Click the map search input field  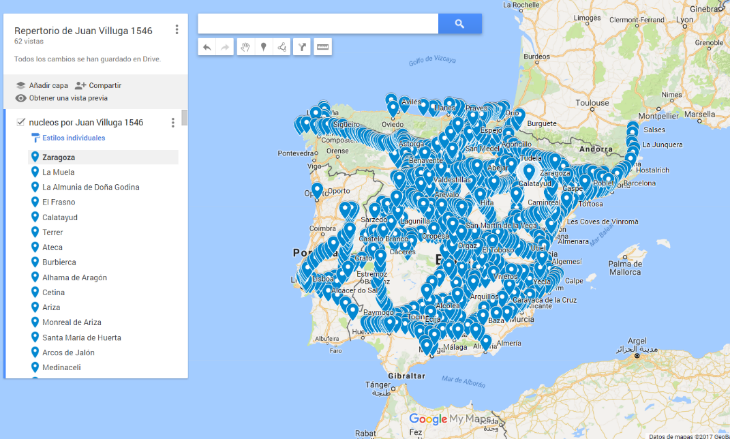[x=318, y=24]
